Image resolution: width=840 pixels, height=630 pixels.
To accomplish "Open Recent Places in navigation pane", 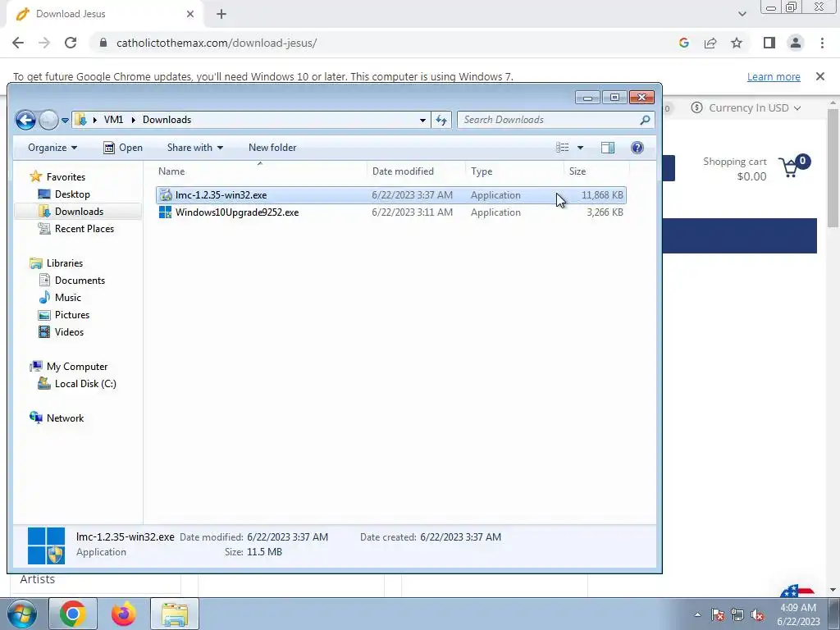I will (84, 229).
